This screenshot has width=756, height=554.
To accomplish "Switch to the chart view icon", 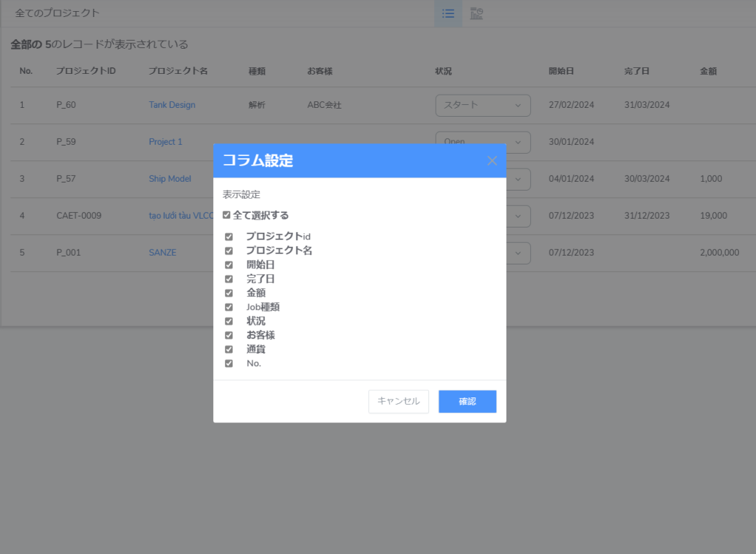I will click(x=477, y=13).
